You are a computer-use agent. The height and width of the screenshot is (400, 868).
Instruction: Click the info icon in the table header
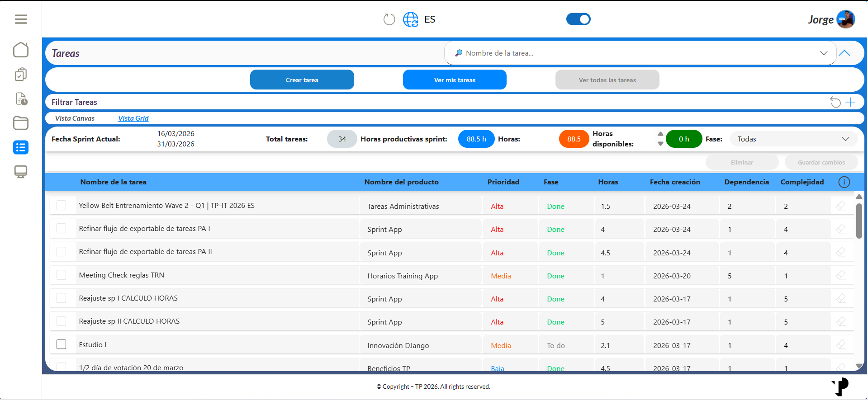(x=844, y=182)
